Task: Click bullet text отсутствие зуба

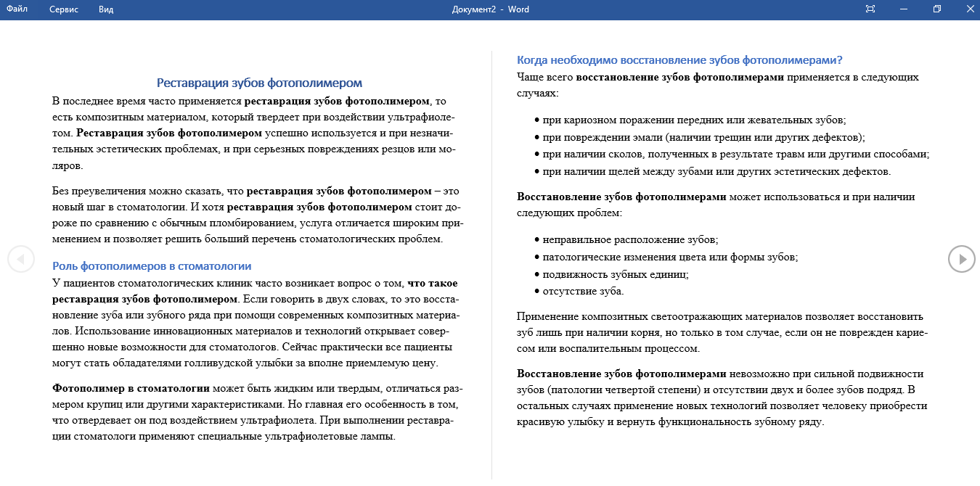Action: click(x=583, y=292)
